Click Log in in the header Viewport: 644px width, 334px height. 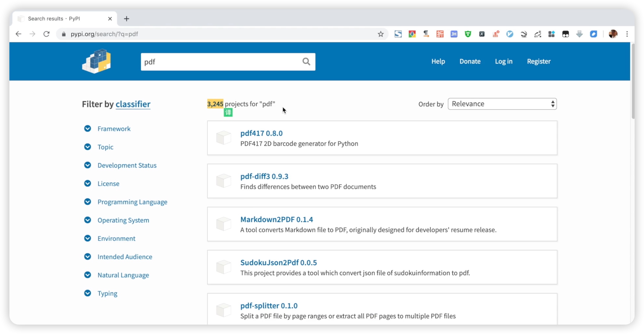504,61
